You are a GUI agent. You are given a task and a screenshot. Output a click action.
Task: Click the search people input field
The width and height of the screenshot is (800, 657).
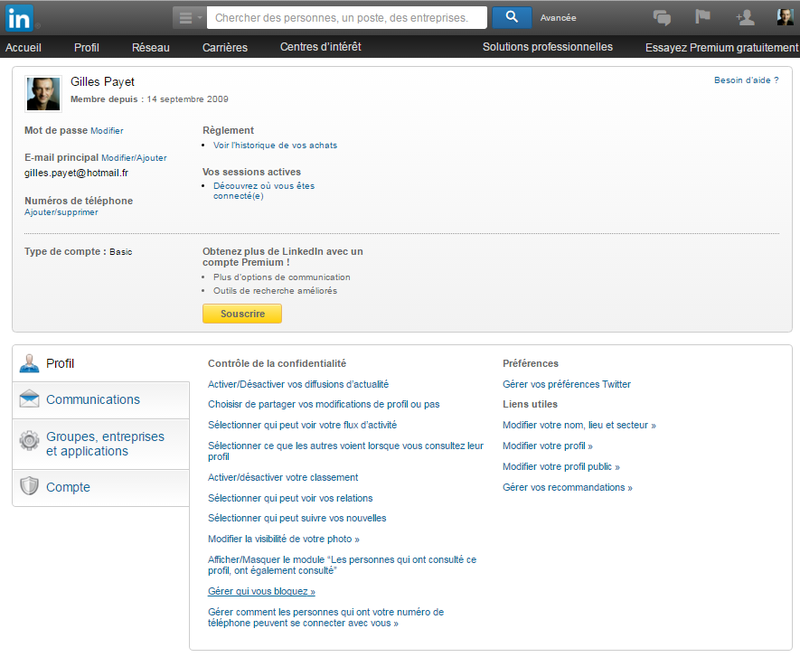pyautogui.click(x=347, y=18)
